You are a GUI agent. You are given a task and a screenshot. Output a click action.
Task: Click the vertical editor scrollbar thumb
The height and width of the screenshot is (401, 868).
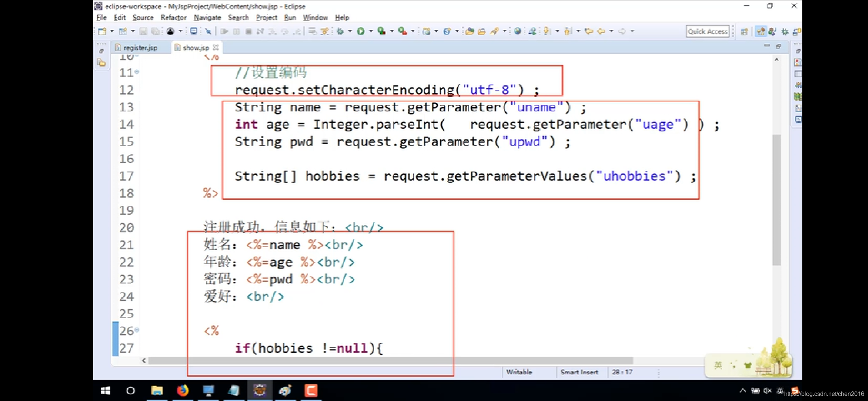pos(776,199)
